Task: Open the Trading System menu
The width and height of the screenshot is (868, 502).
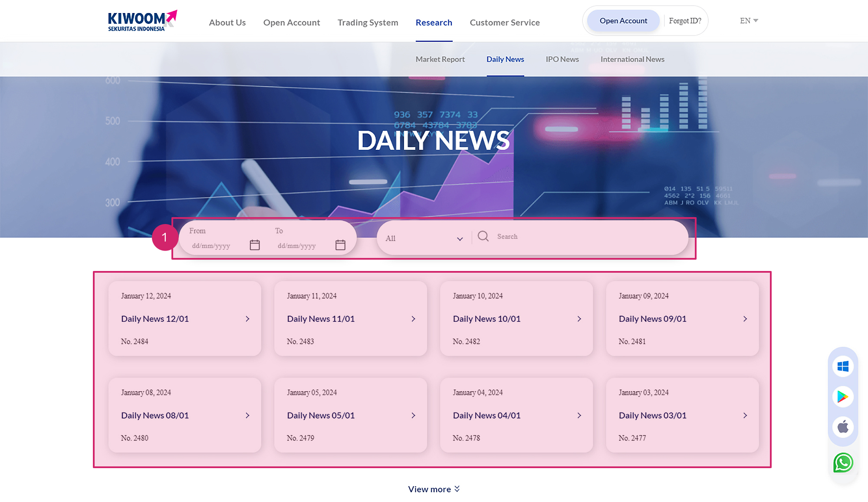Action: tap(368, 22)
